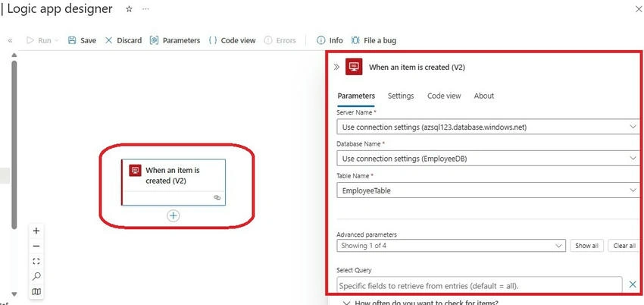Open the ellipsis more options in title
Image resolution: width=644 pixels, height=305 pixels.
tap(145, 9)
